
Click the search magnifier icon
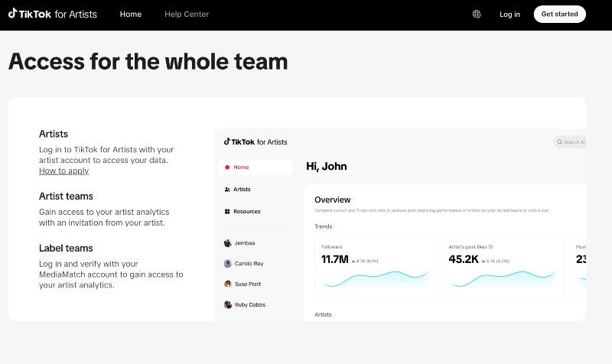pyautogui.click(x=560, y=142)
